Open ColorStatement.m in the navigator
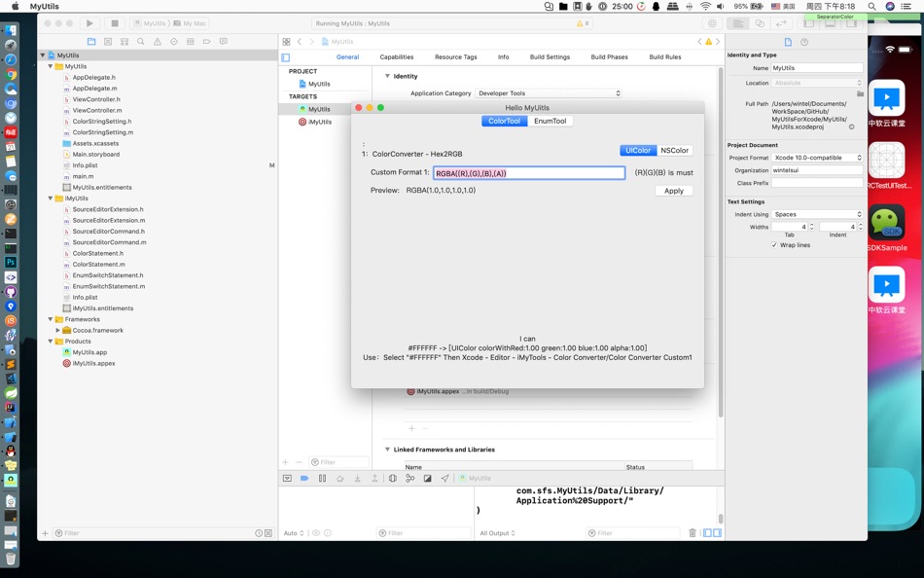Viewport: 924px width, 578px height. pos(98,265)
